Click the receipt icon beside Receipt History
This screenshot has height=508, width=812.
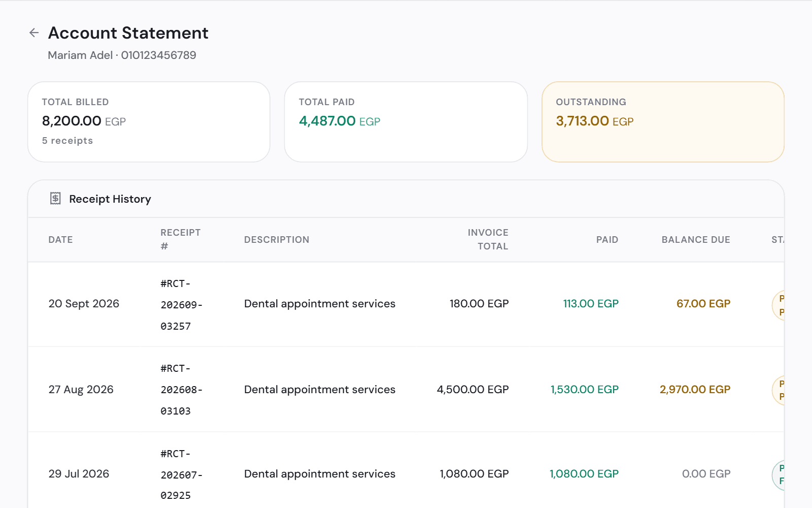click(55, 199)
